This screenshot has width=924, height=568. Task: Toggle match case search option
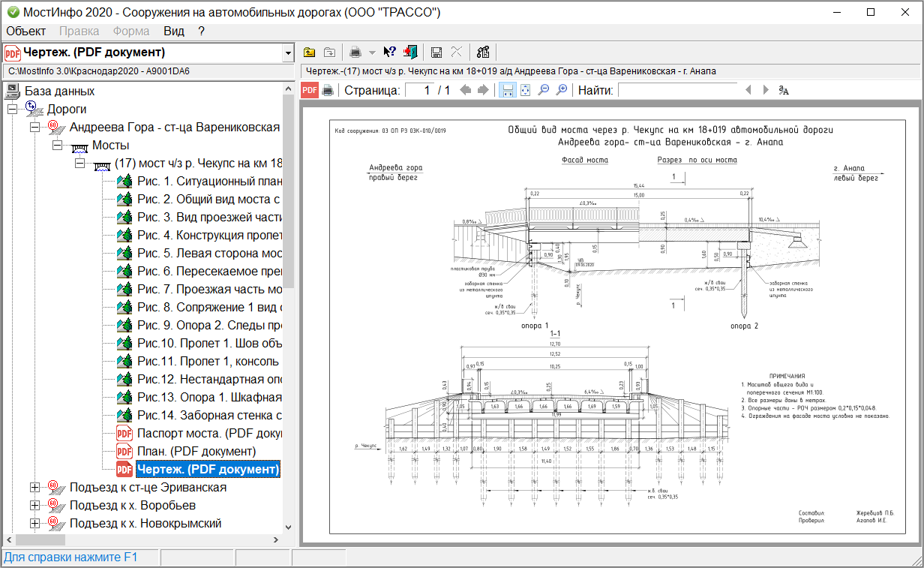[784, 90]
